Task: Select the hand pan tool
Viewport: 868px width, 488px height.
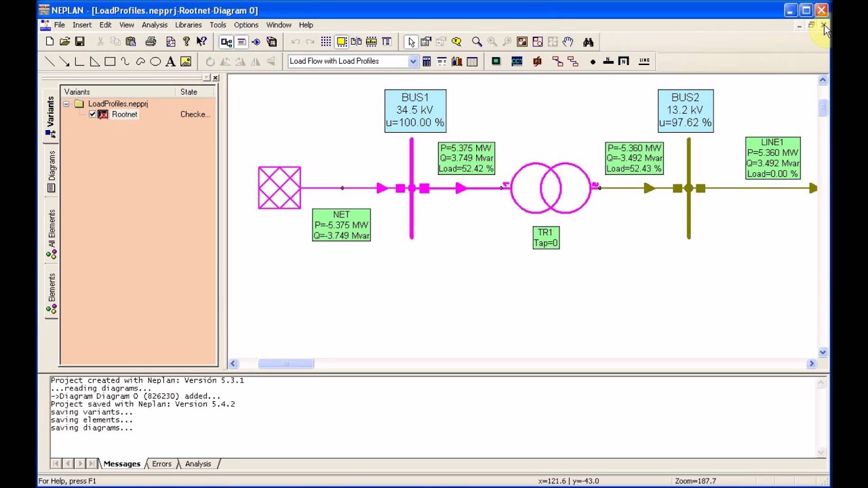Action: point(568,42)
